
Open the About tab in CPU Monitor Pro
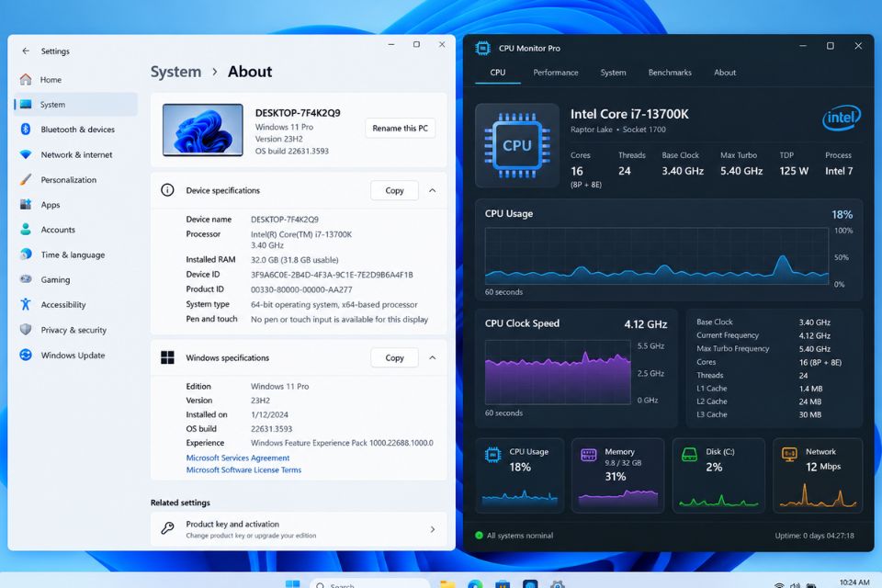click(725, 73)
